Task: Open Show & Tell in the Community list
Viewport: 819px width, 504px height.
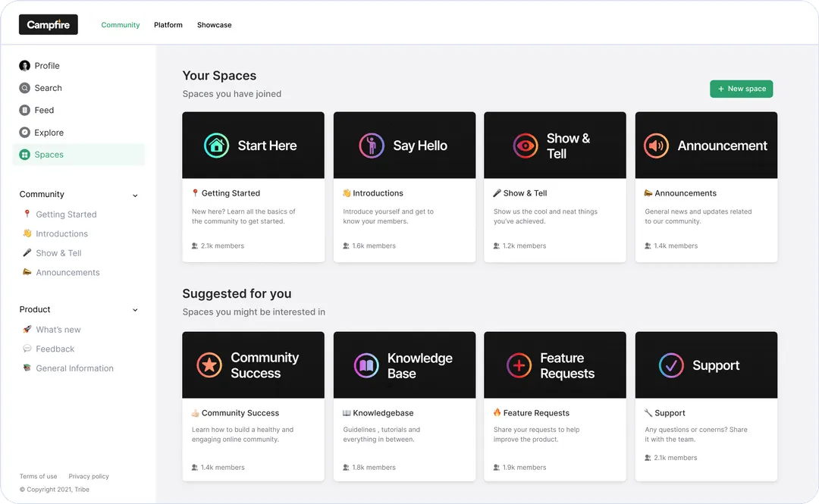Action: pyautogui.click(x=58, y=253)
